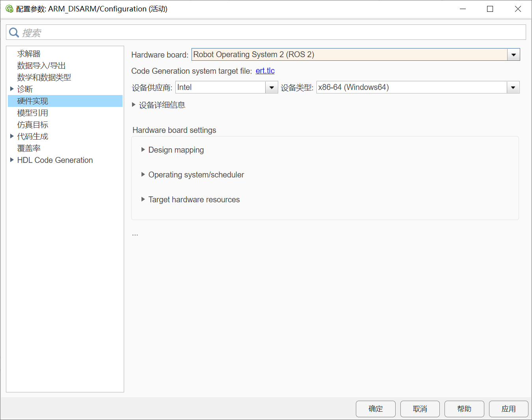Click the configuration gear icon in title bar
Viewport: 532px width, 420px height.
9,9
